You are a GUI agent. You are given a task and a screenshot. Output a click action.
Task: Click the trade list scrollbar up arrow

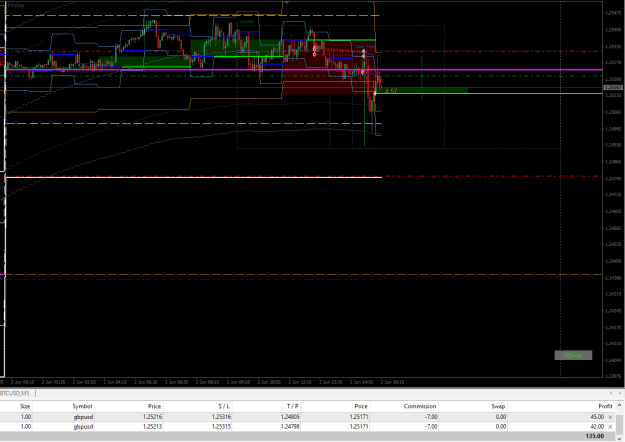pyautogui.click(x=619, y=405)
